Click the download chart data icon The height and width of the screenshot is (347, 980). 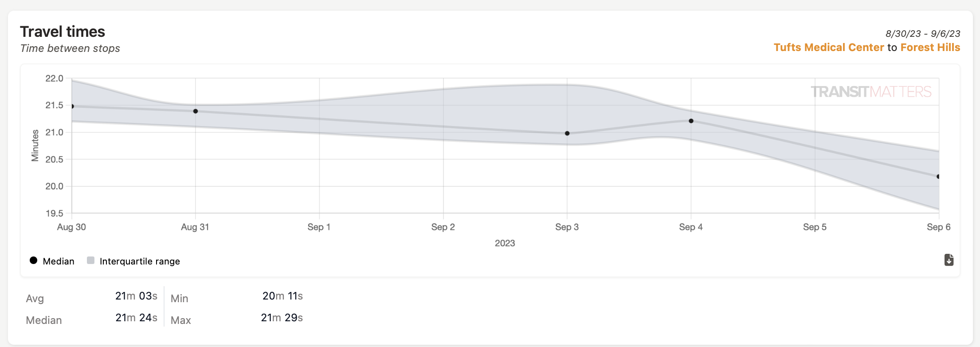949,260
